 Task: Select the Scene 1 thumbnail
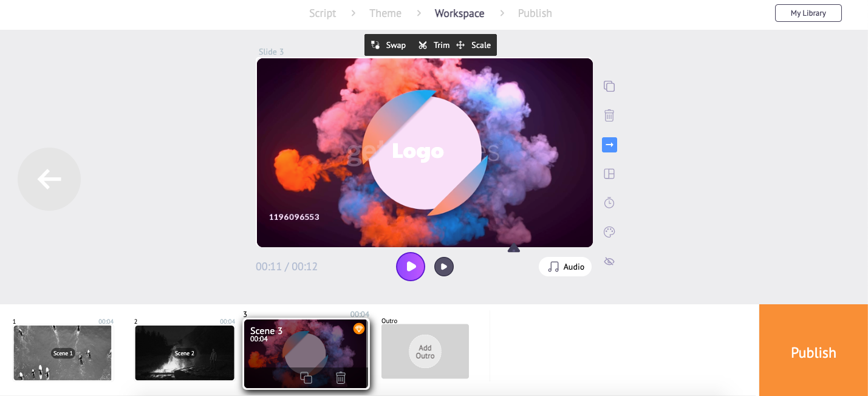tap(62, 353)
